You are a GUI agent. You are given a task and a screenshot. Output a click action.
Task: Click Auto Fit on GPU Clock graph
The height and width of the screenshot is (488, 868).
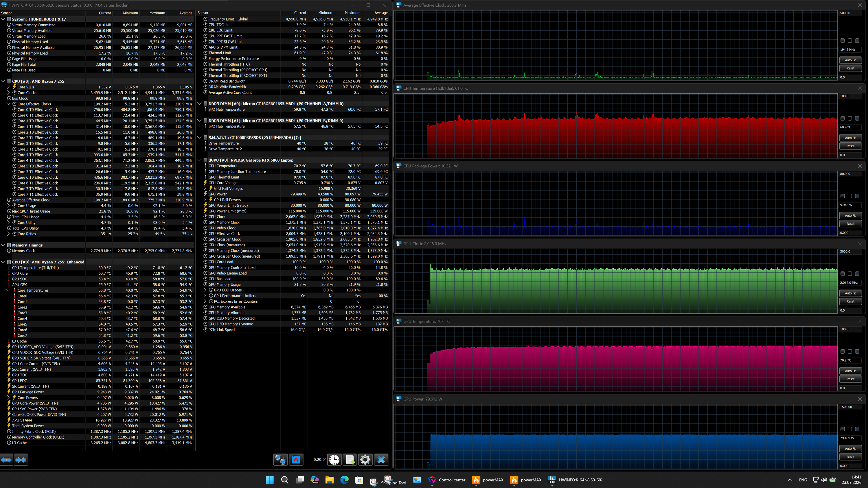(850, 293)
